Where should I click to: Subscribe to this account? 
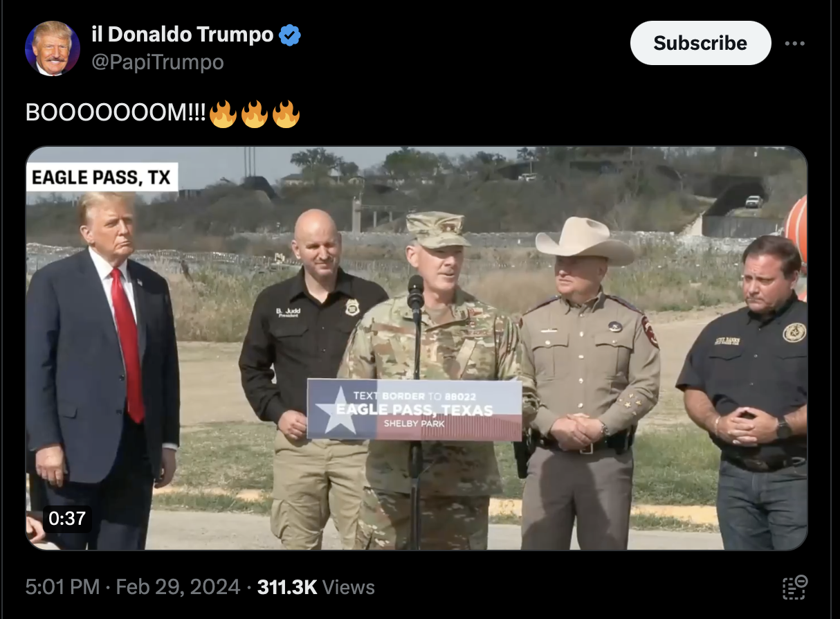point(700,43)
